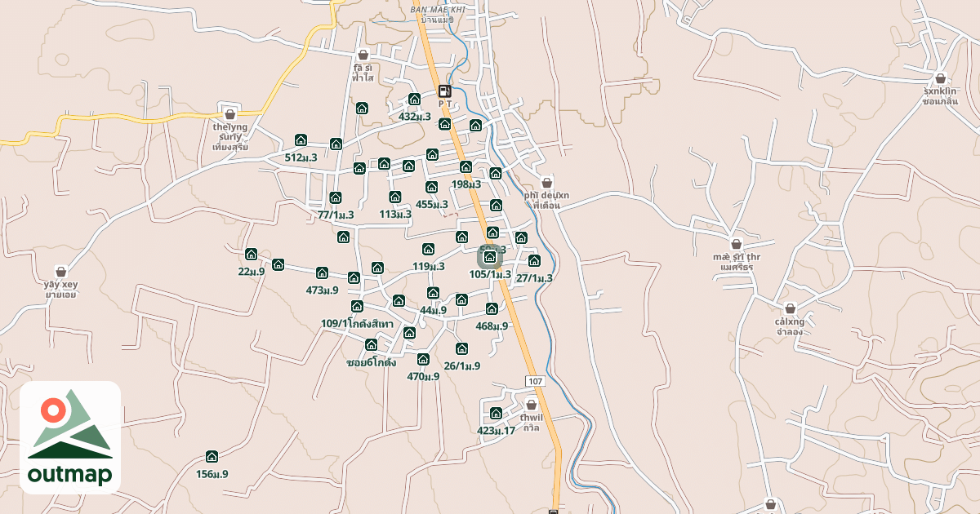Open house marker 468ม.9
The height and width of the screenshot is (514, 980).
pos(492,308)
